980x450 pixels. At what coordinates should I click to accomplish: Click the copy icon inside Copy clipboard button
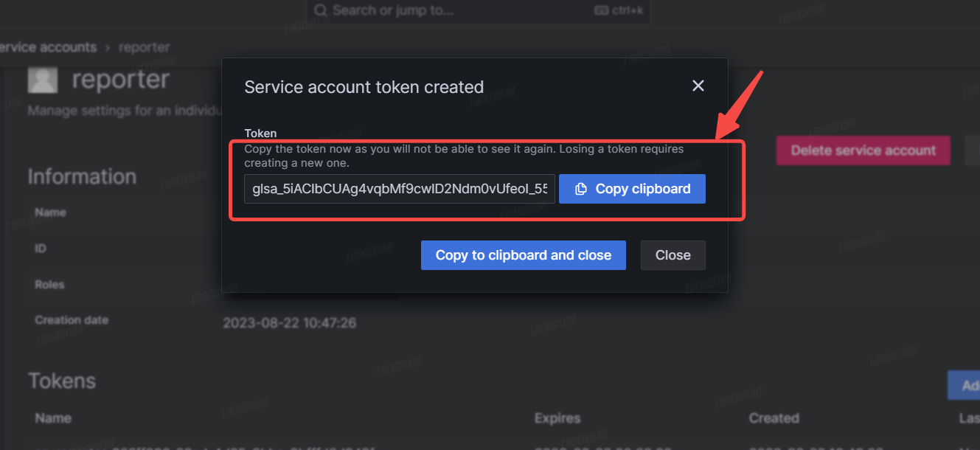tap(580, 189)
